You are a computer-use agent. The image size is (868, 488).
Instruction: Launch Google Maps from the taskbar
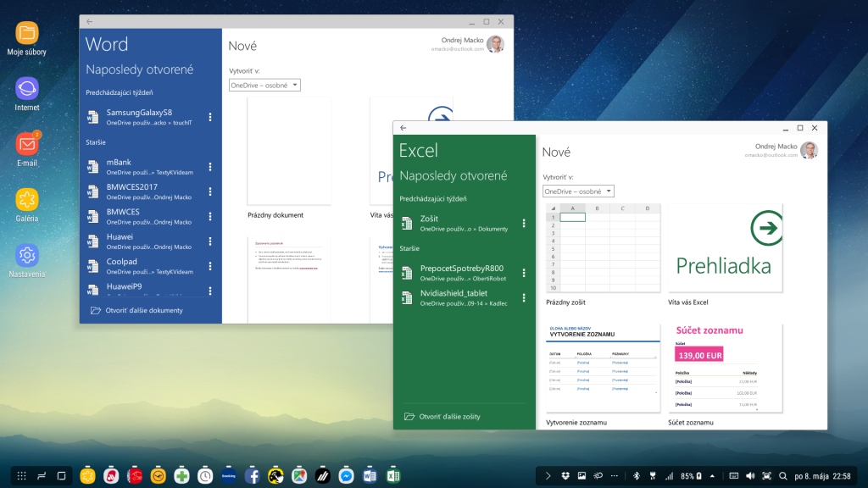click(x=298, y=476)
